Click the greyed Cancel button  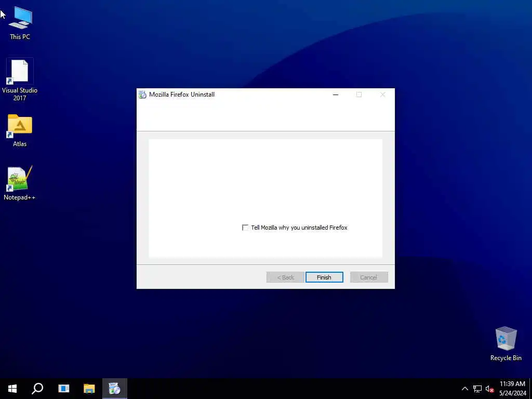pyautogui.click(x=369, y=277)
